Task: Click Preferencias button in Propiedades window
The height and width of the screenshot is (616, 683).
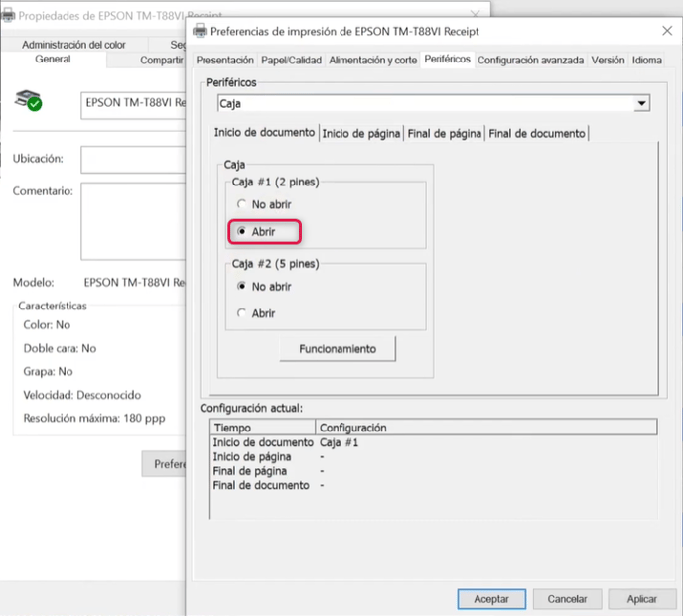Action: point(164,464)
